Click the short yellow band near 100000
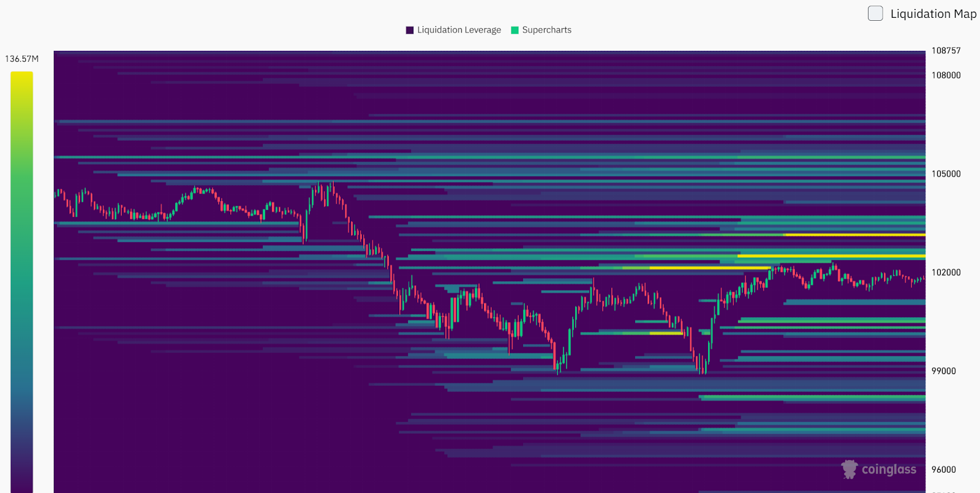This screenshot has height=493, width=980. [x=666, y=333]
